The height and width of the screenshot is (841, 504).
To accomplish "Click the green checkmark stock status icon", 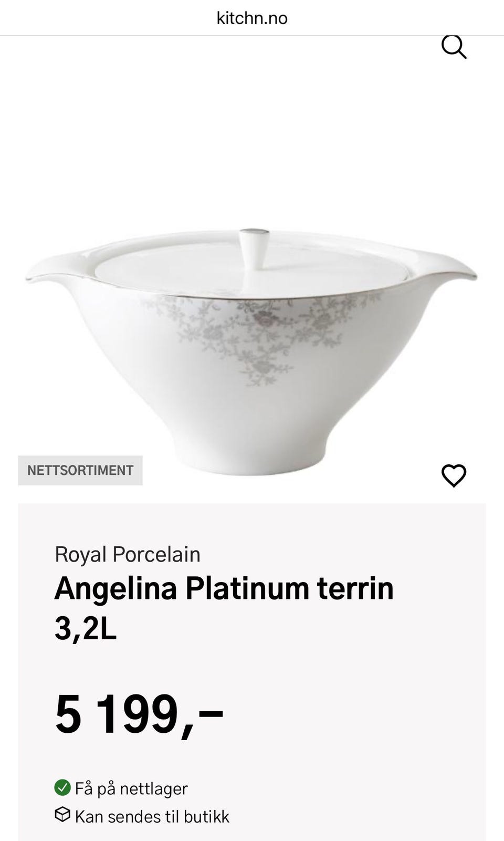I will tap(62, 787).
